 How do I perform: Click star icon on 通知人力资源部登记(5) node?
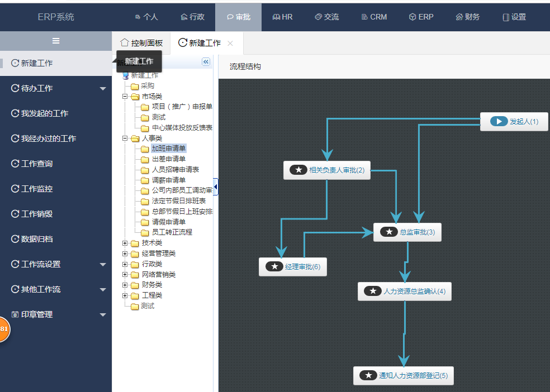coord(368,375)
